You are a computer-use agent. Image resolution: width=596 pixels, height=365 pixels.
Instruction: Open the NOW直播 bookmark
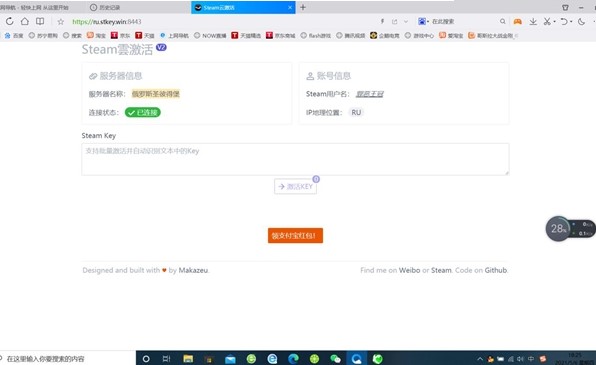point(210,36)
